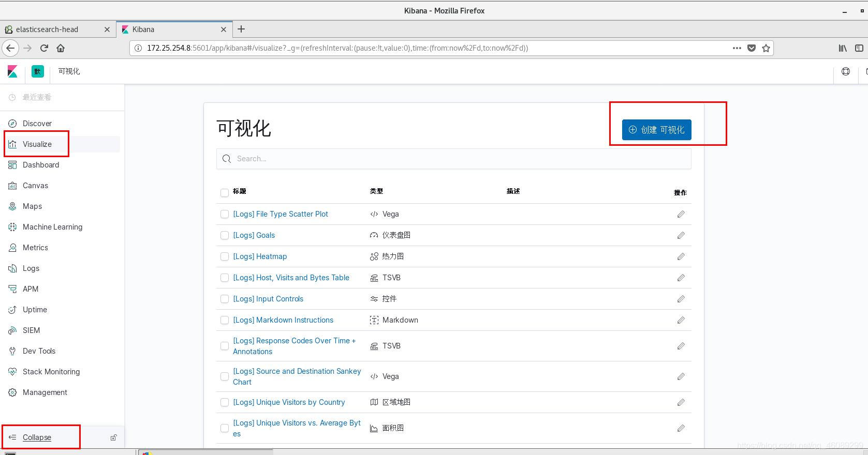Check the Markdown Instructions row checkbox
This screenshot has width=868, height=455.
click(x=225, y=320)
